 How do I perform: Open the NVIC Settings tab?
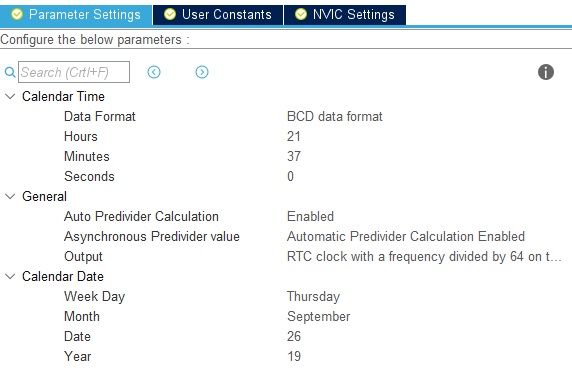pyautogui.click(x=345, y=15)
